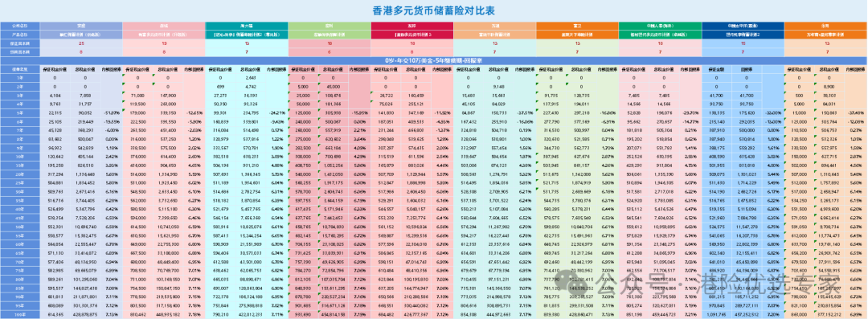Click cell 45,000 in 宏利 2年 row

click(x=334, y=87)
